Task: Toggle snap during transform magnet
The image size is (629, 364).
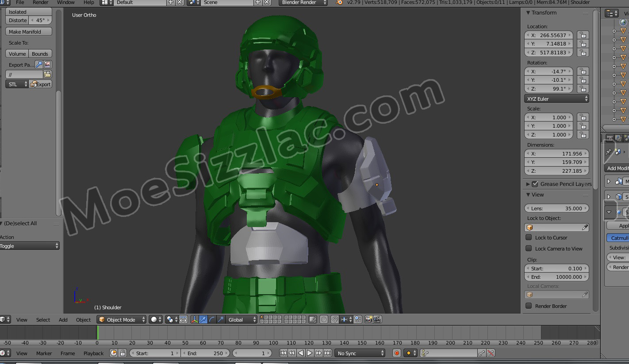Action: coord(335,319)
